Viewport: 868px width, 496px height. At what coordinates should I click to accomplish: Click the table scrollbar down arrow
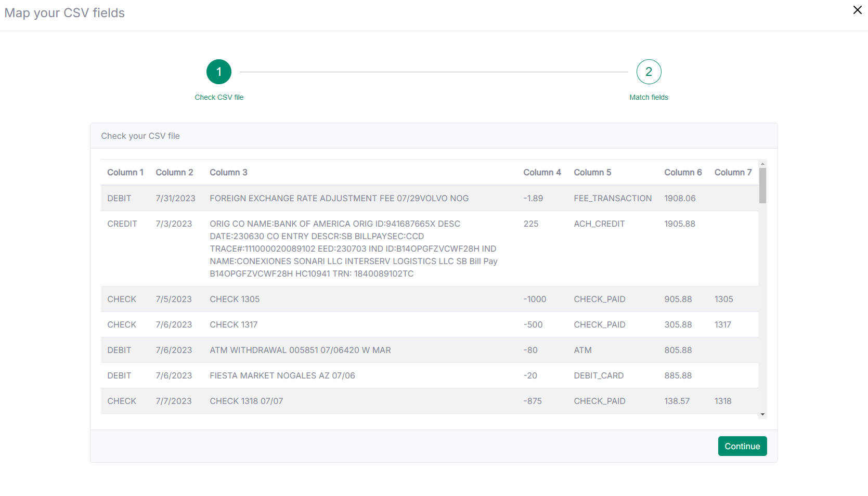coord(762,414)
